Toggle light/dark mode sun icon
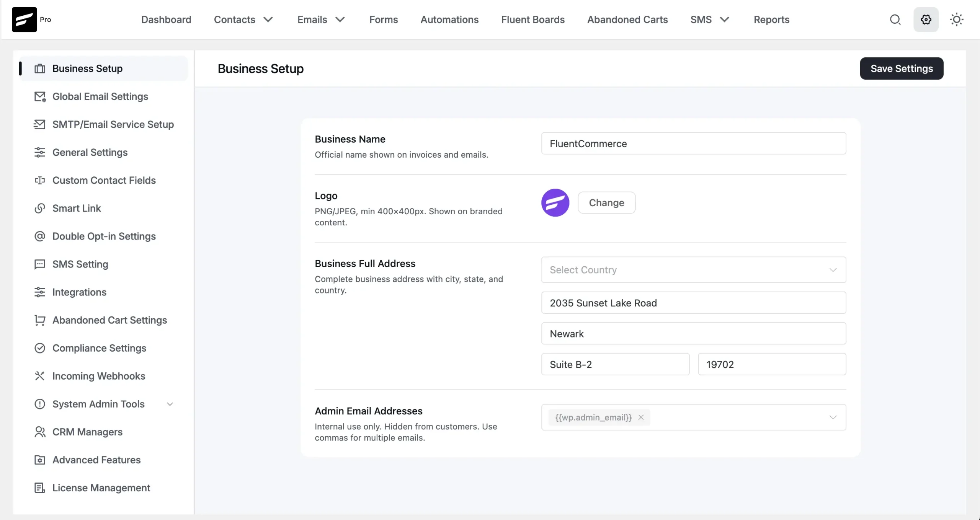 (x=956, y=20)
